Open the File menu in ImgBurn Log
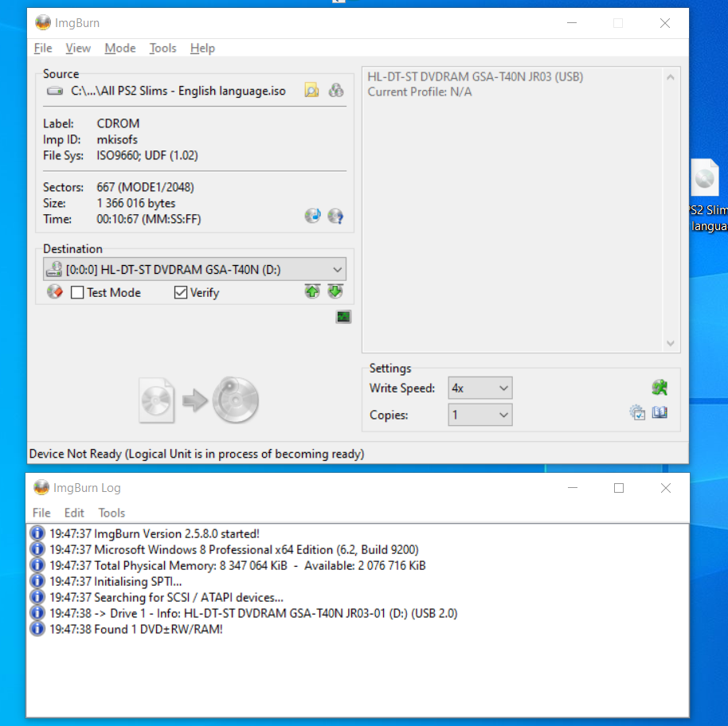728x726 pixels. pyautogui.click(x=41, y=513)
